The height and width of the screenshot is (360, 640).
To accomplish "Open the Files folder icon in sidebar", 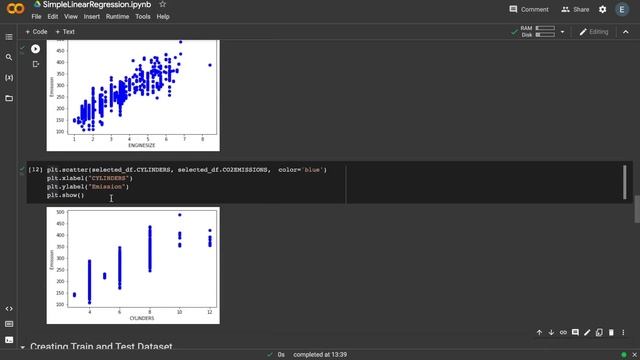I will (9, 98).
